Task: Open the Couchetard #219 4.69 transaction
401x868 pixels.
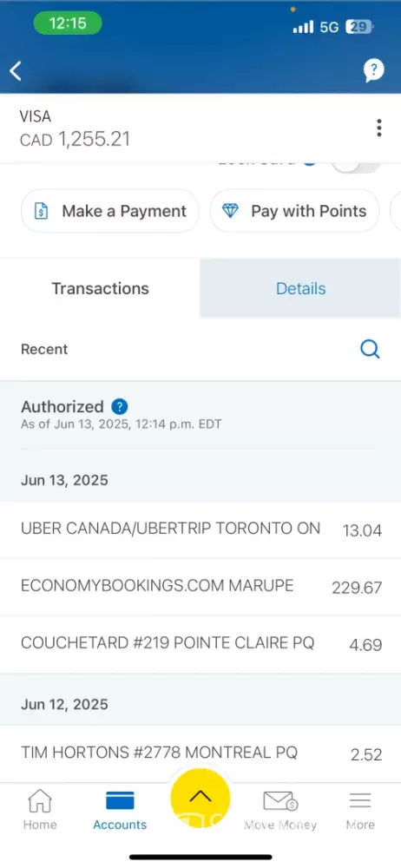Action: click(200, 644)
